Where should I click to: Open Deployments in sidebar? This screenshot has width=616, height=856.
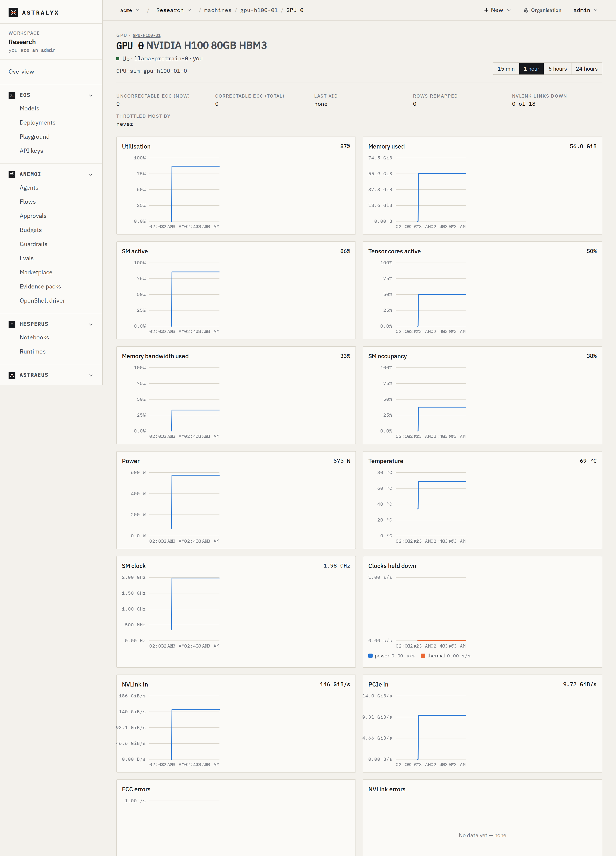[x=37, y=123]
